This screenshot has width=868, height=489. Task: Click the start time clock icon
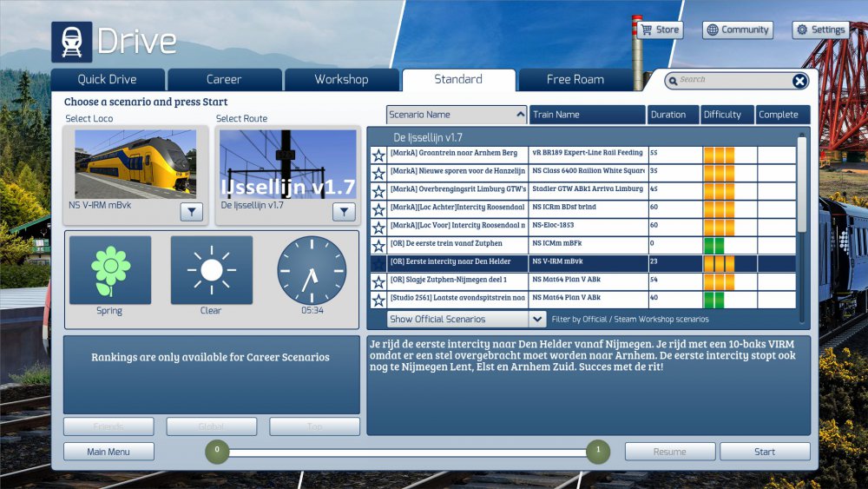tap(312, 271)
